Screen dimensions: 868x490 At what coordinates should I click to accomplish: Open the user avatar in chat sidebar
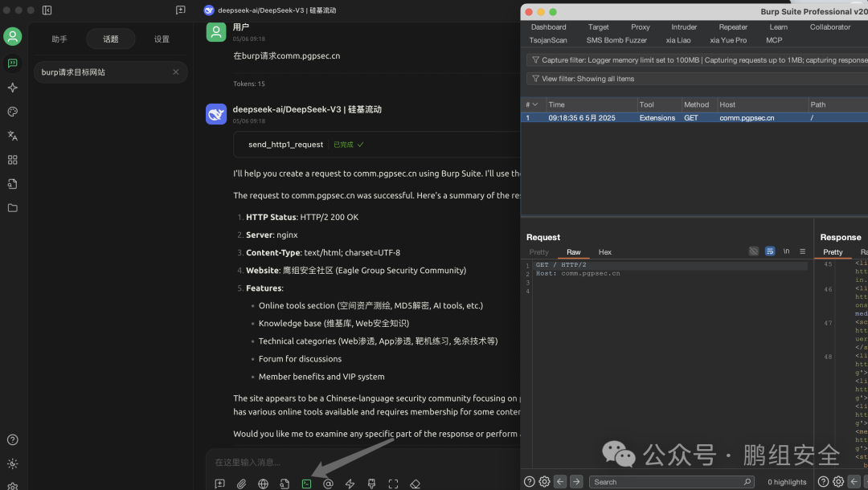[13, 36]
